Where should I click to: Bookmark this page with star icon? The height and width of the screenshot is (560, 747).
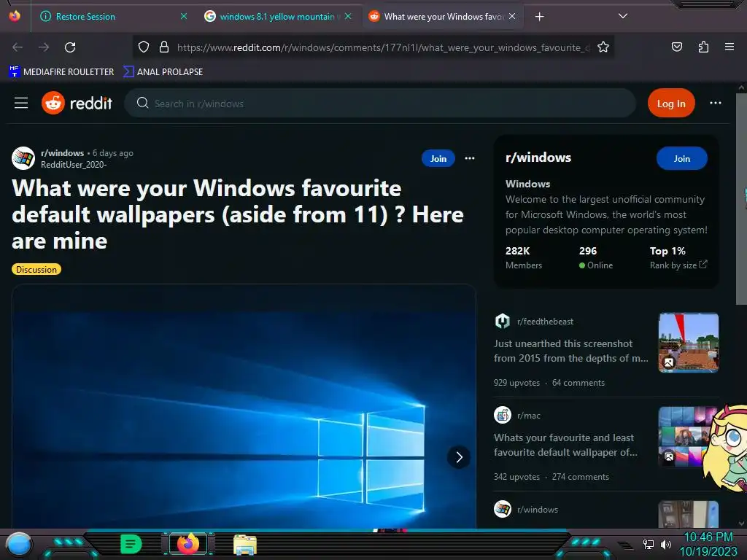pos(603,47)
